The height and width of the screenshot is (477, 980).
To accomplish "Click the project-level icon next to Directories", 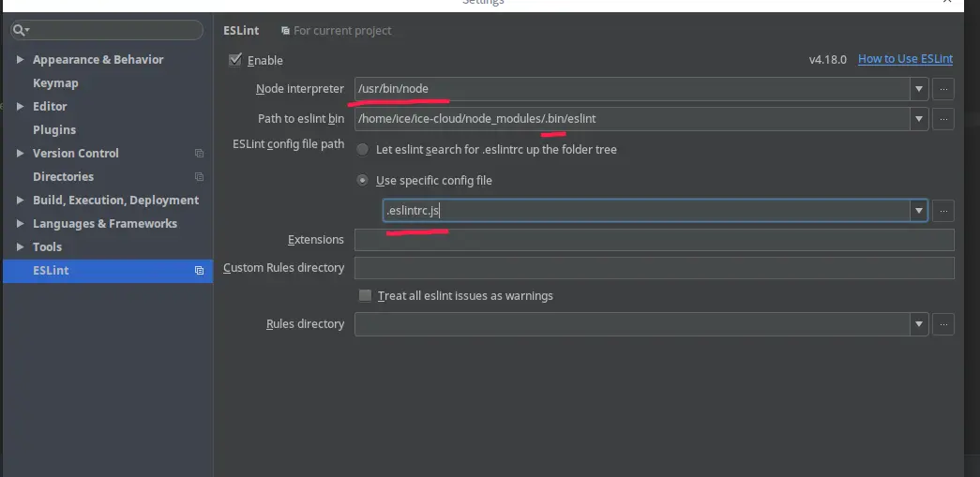I will click(199, 177).
